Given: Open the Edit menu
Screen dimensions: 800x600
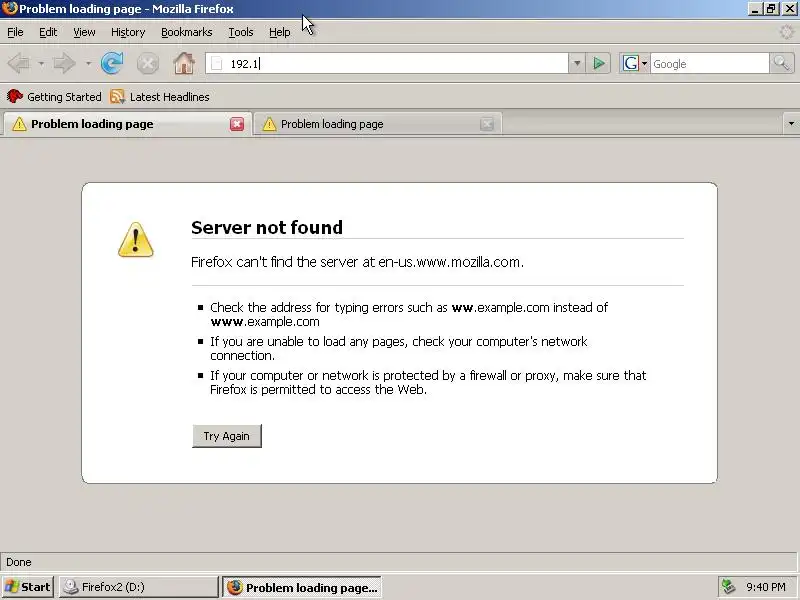Looking at the screenshot, I should pyautogui.click(x=48, y=32).
